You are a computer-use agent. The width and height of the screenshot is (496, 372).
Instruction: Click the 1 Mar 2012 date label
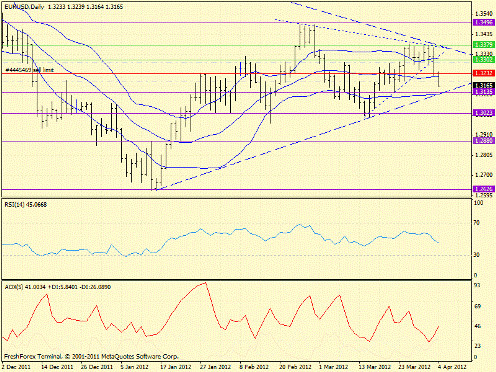tap(333, 367)
